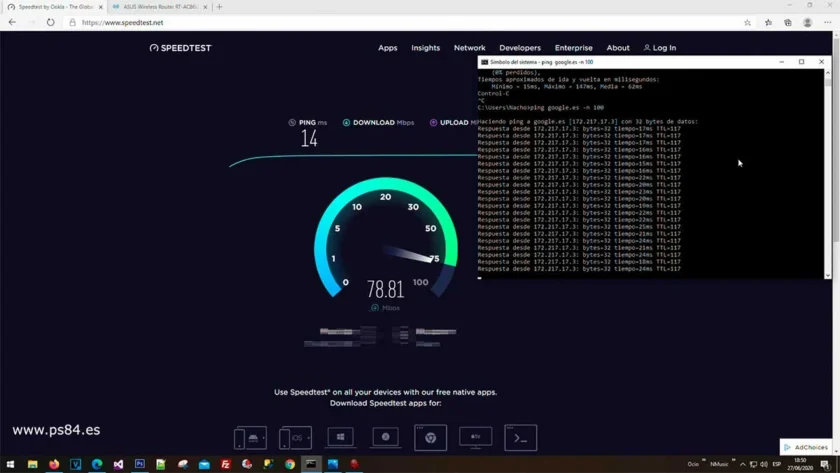Viewport: 840px width, 473px height.
Task: Click the command prompt scrollbar up arrow
Action: pyautogui.click(x=828, y=72)
